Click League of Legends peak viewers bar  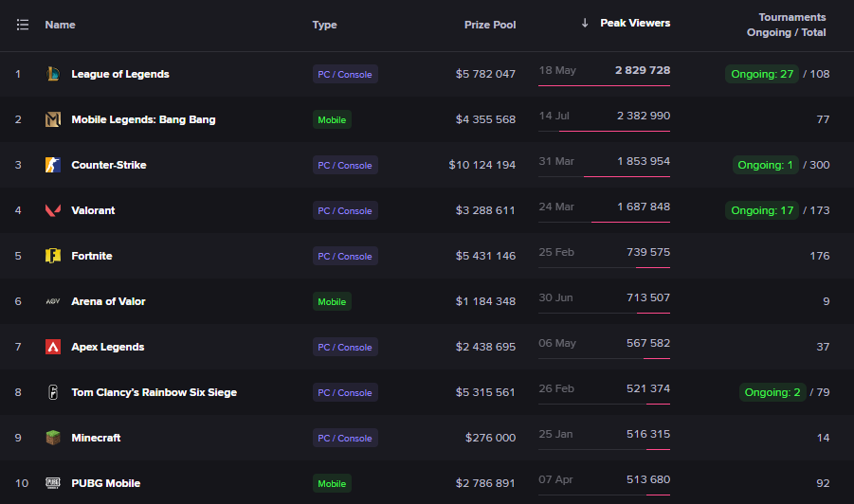tap(604, 85)
